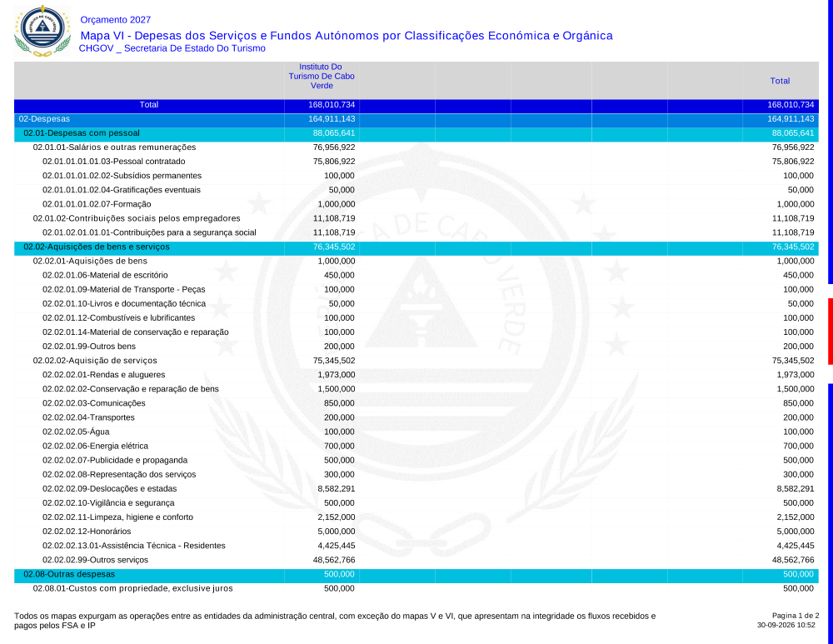Viewport: 833px width, 644px height.
Task: Click '02.01.01.01.01.03-Pessoal contratado' row label
Action: [113, 162]
